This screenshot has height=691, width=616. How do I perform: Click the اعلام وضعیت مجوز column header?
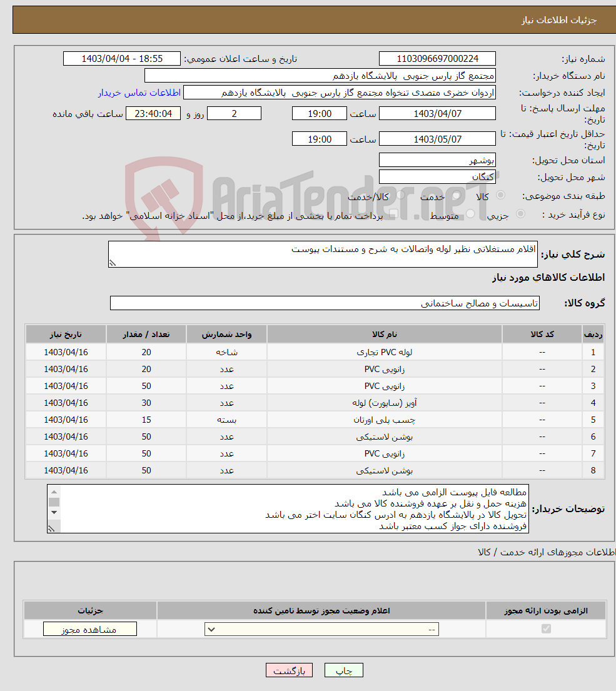coord(321,611)
